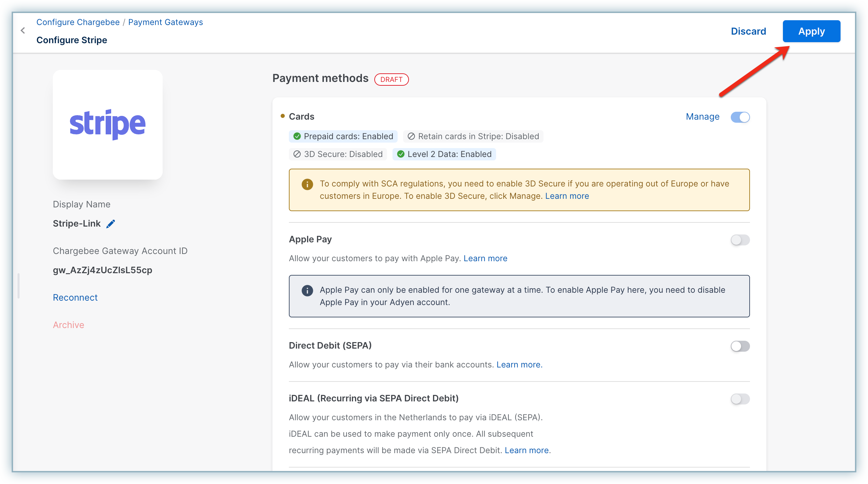Open Configure Chargebee breadcrumb
Screen dimensions: 868x484
pyautogui.click(x=78, y=22)
